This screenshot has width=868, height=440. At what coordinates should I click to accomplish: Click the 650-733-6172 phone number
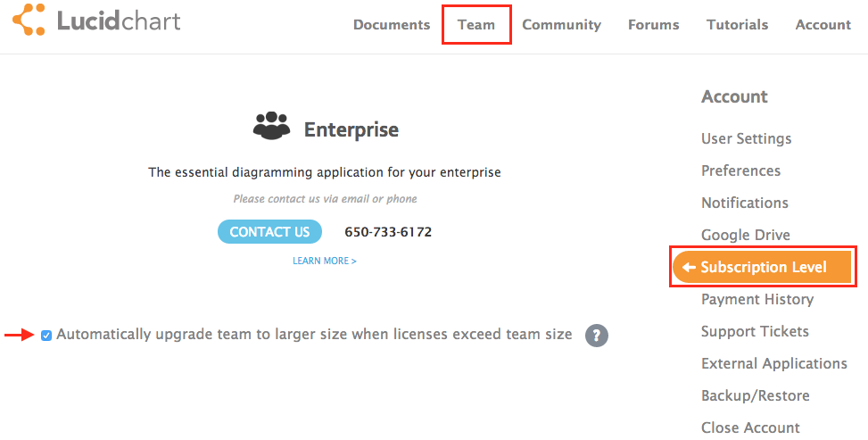click(388, 232)
